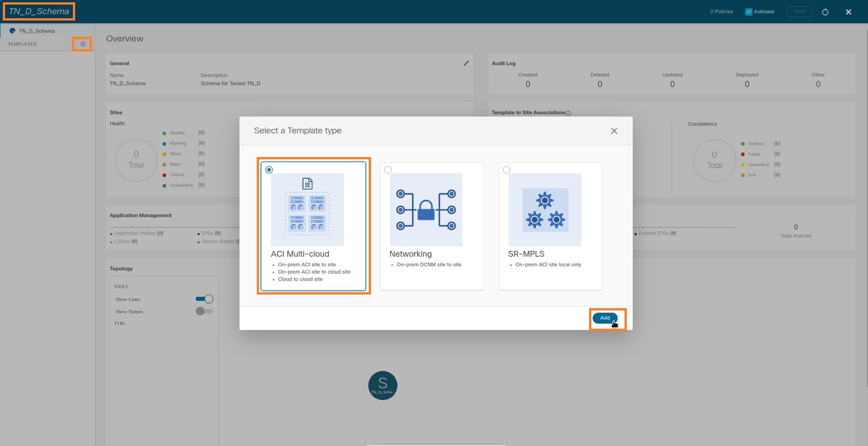Select the ACI Multi-cloud radio button
Screen dimensions: 868x446
[269, 170]
